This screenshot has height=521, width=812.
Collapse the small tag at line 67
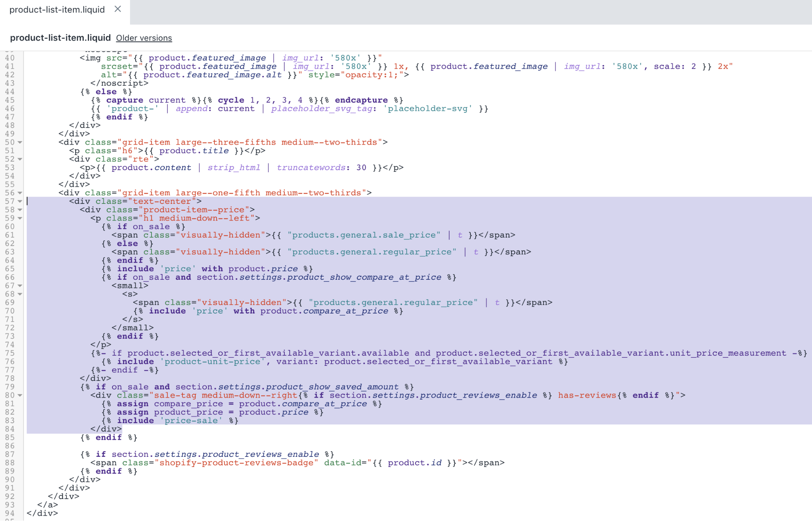19,286
